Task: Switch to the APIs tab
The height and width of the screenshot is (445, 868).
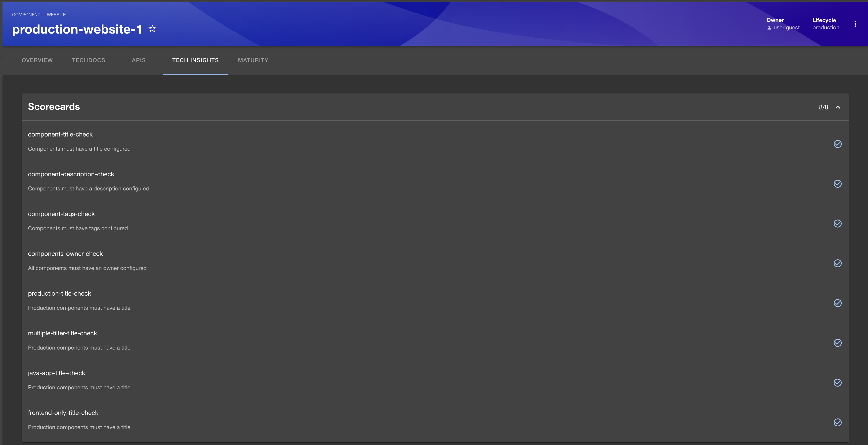Action: (x=138, y=60)
